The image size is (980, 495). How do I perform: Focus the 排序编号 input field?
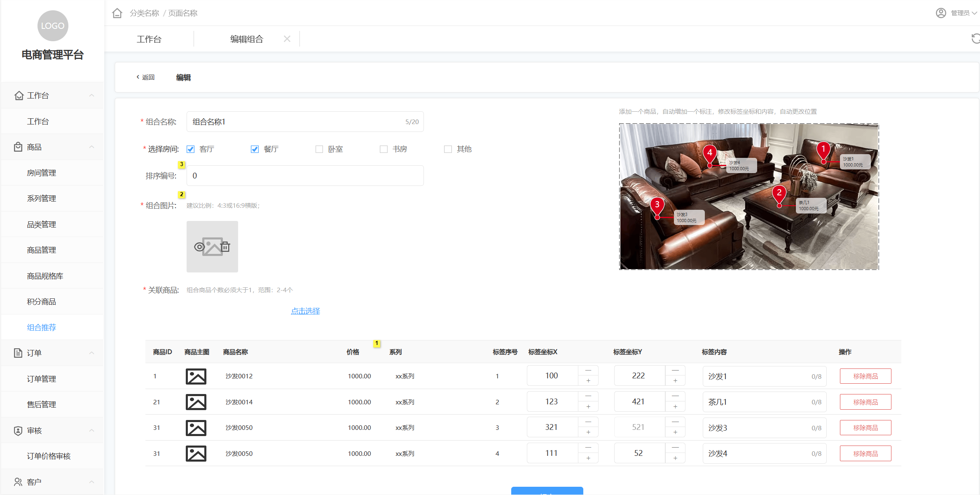coord(305,176)
